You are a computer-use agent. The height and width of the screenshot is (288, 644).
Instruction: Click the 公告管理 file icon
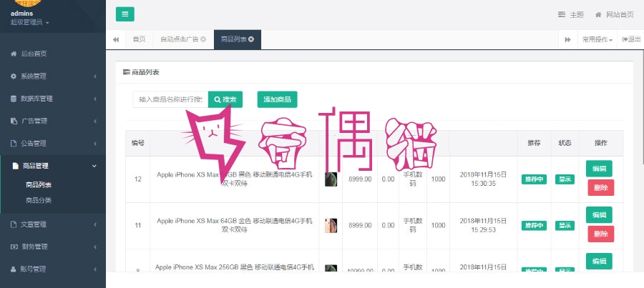[13, 144]
